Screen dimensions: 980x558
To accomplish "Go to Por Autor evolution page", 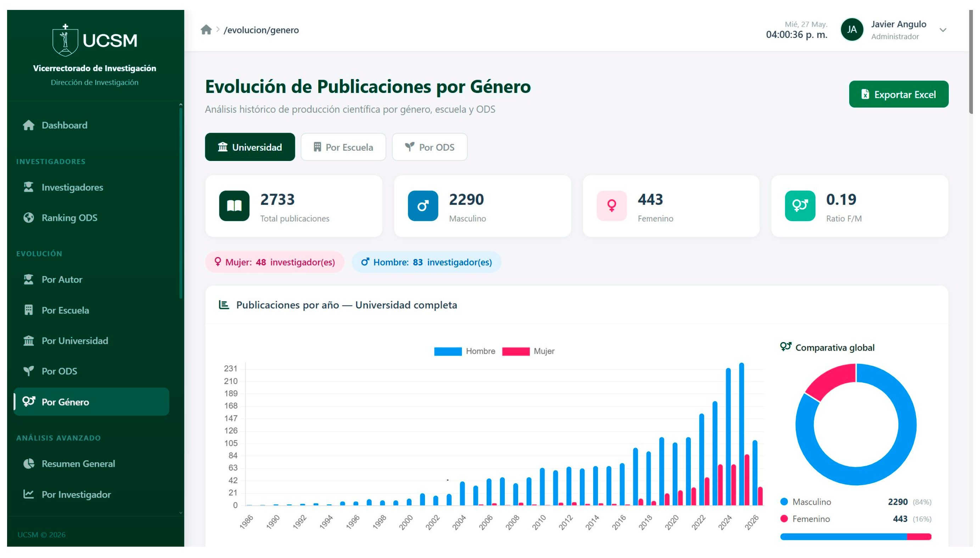I will (x=91, y=279).
